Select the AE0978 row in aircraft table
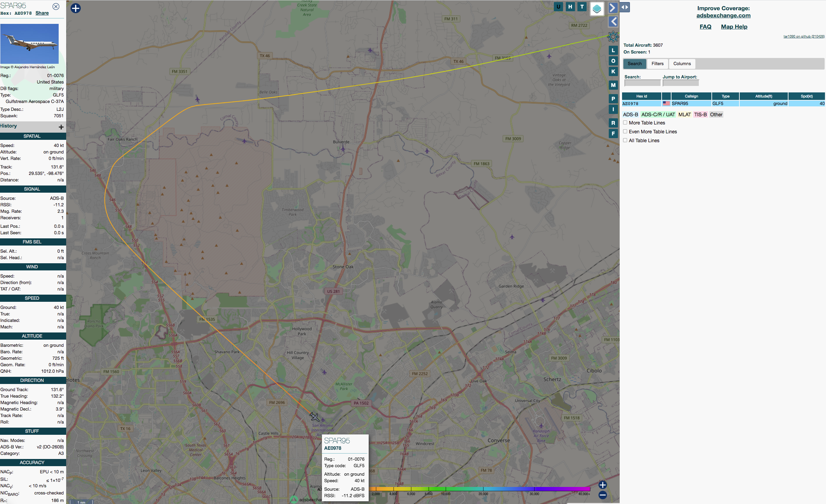The image size is (826, 504). (723, 103)
